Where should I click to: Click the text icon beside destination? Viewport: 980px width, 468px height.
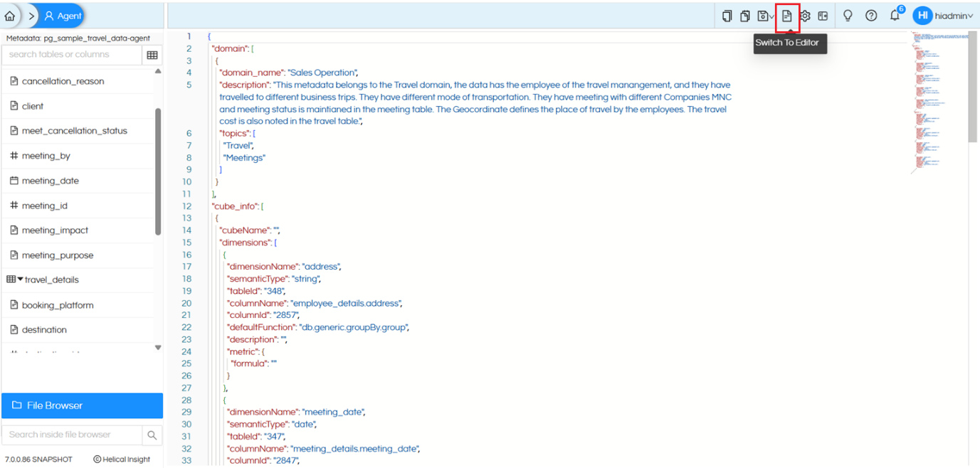(x=14, y=330)
